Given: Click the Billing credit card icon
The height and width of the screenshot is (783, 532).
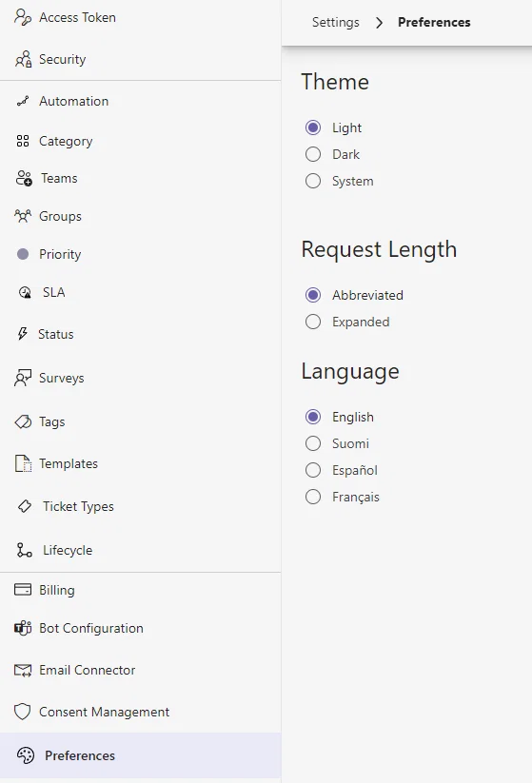Looking at the screenshot, I should click(x=23, y=590).
